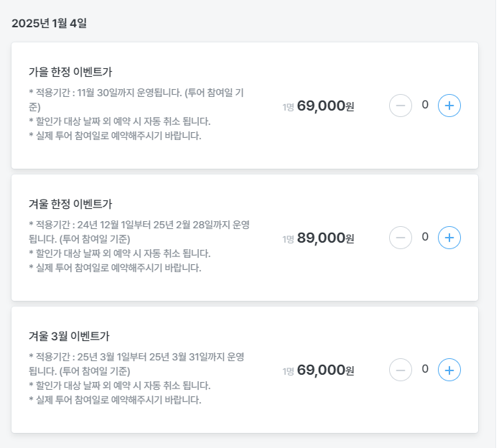
Task: Decrease quantity for 가을 한정 이벤트가
Action: click(x=401, y=106)
